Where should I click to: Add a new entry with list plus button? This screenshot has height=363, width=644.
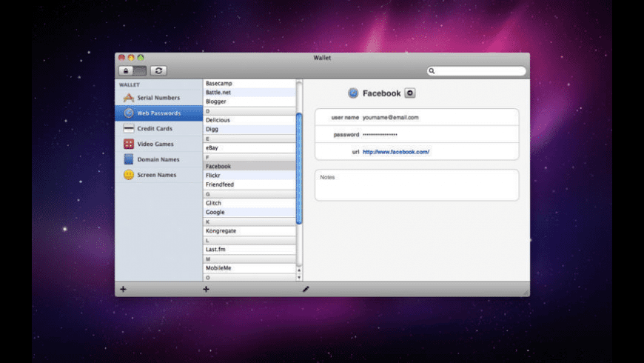point(207,289)
